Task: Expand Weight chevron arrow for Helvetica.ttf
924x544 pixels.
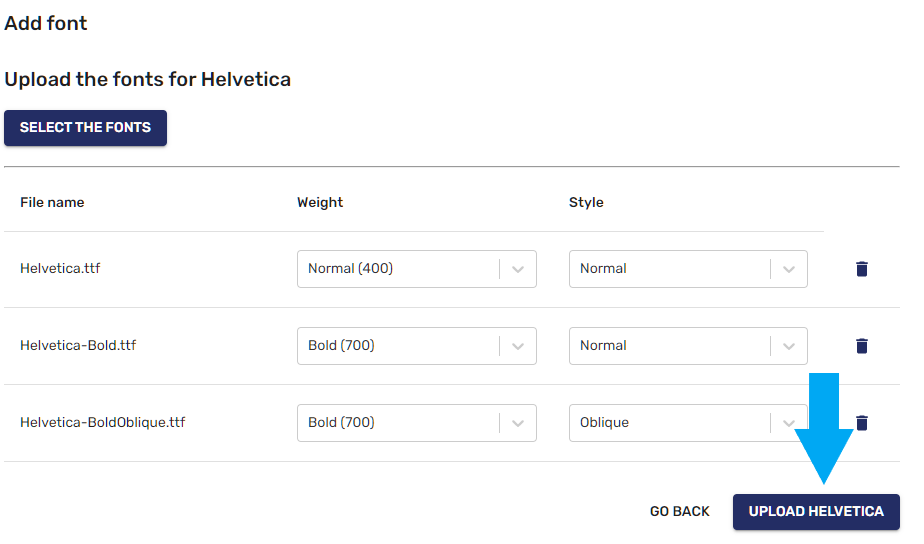Action: point(518,269)
